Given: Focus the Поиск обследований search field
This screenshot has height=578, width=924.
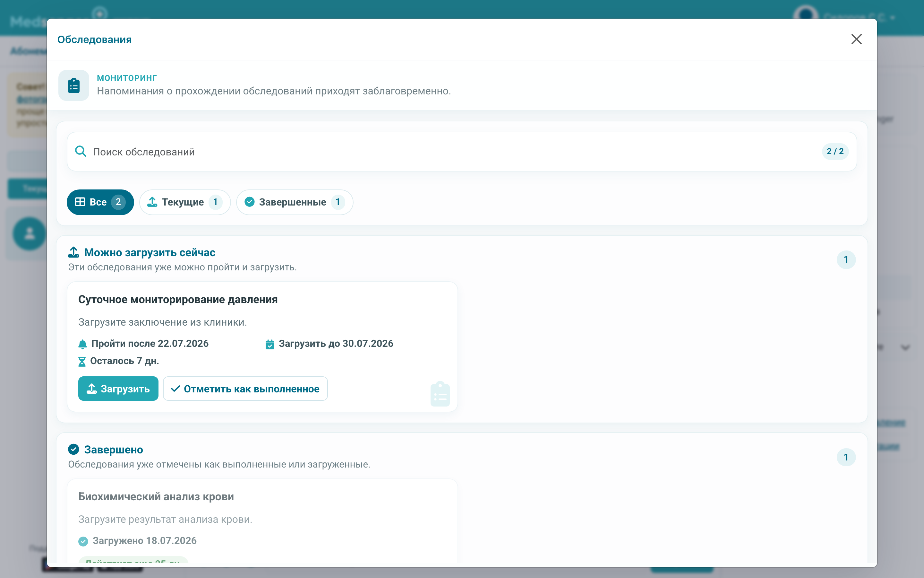Looking at the screenshot, I should point(462,151).
